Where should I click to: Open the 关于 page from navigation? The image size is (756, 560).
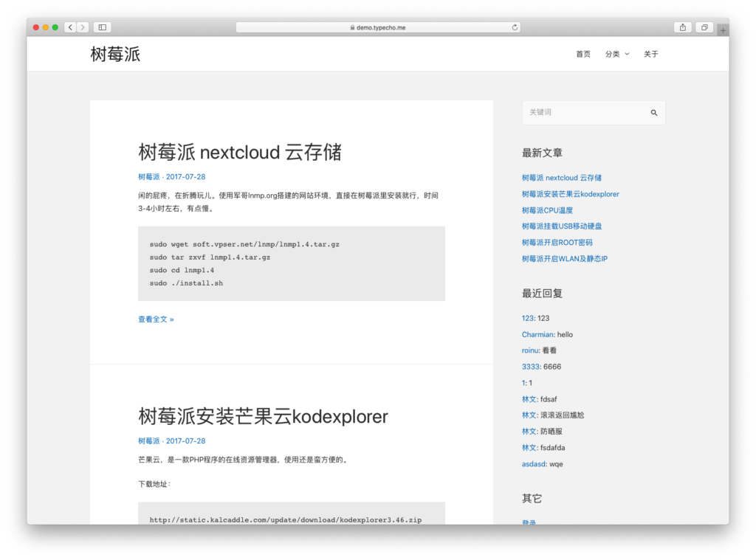pos(651,54)
